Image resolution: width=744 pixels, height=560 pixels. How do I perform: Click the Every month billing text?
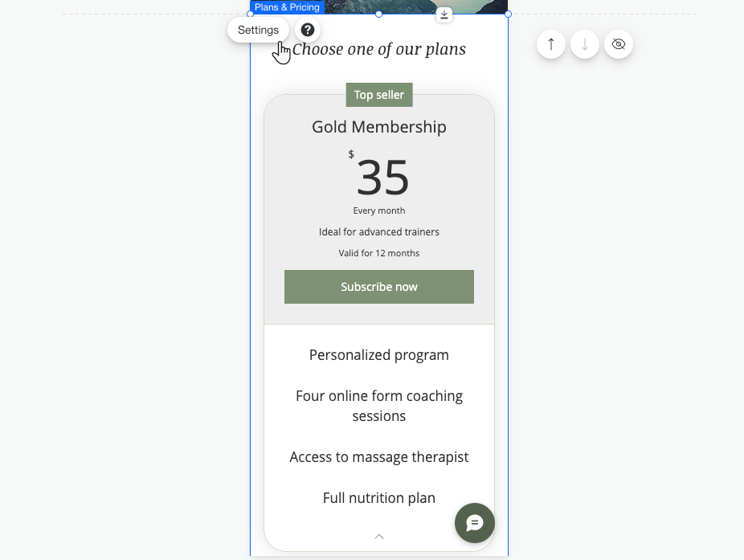click(x=378, y=210)
